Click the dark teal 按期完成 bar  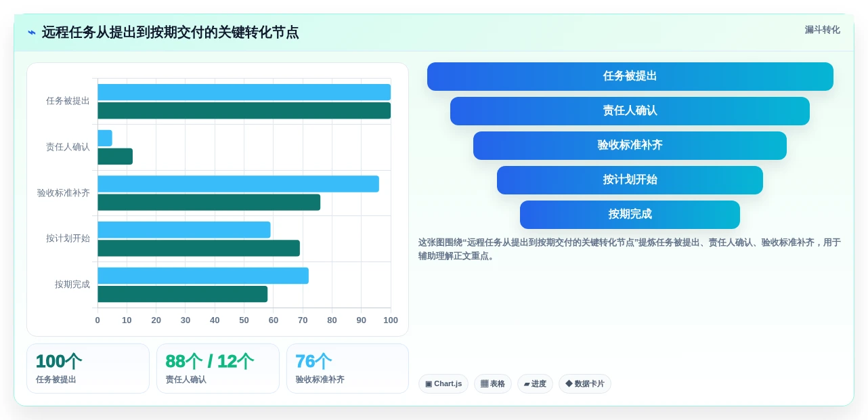tap(183, 294)
